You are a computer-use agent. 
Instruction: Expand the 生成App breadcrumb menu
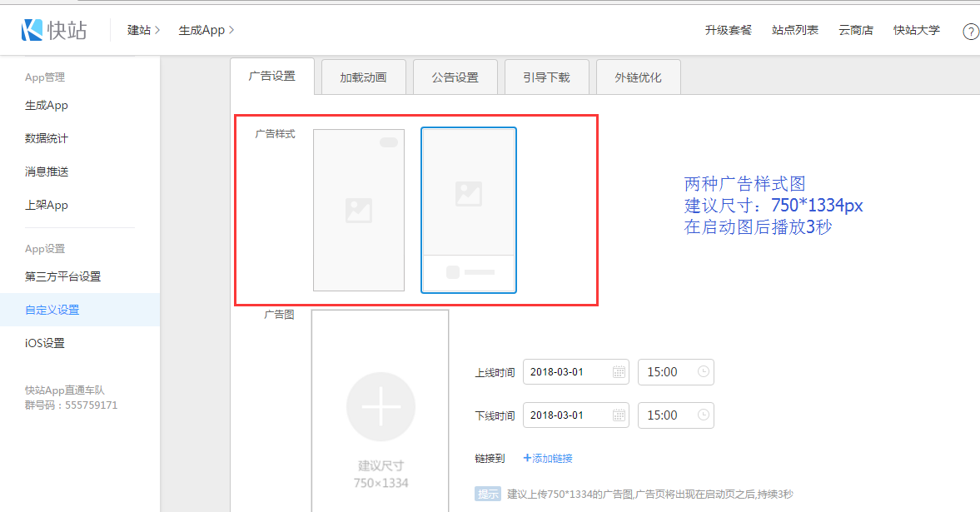pos(206,30)
